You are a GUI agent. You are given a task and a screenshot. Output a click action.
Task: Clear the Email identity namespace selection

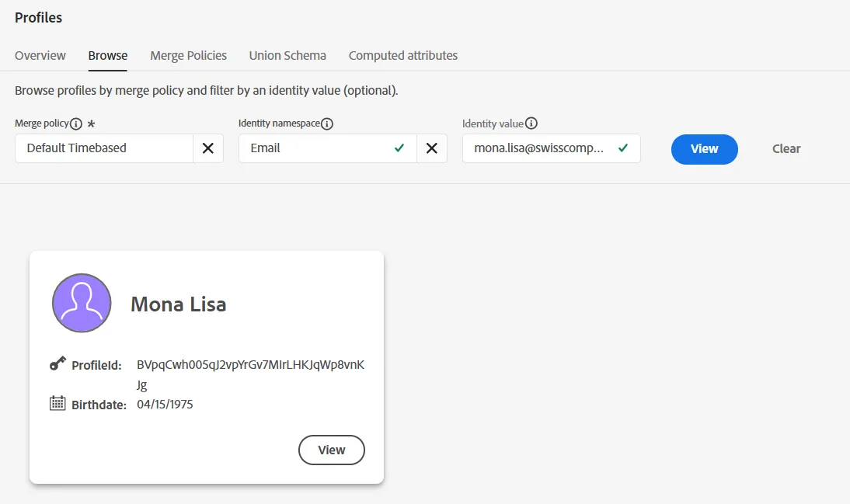432,148
